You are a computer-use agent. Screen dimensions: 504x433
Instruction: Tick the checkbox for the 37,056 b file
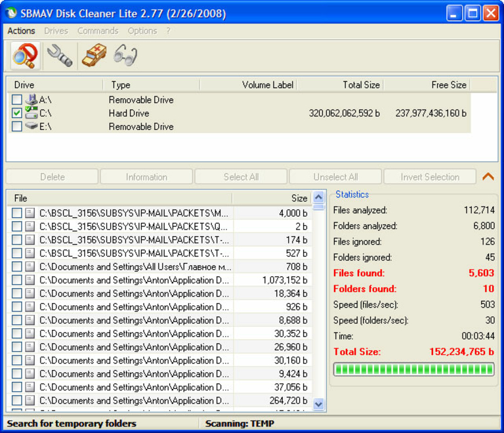point(16,387)
